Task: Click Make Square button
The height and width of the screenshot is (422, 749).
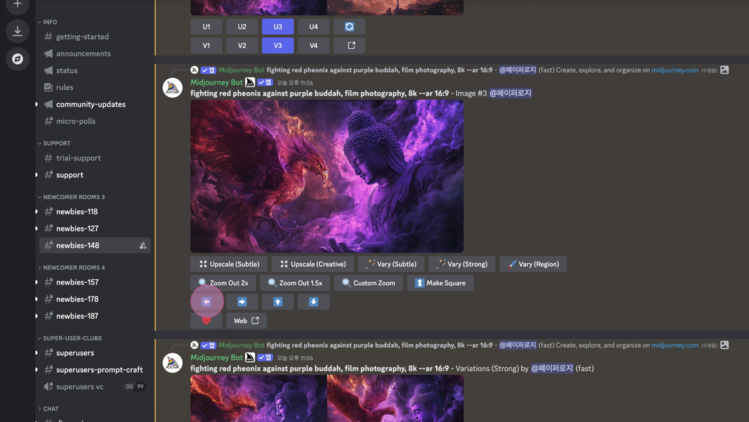Action: [440, 283]
